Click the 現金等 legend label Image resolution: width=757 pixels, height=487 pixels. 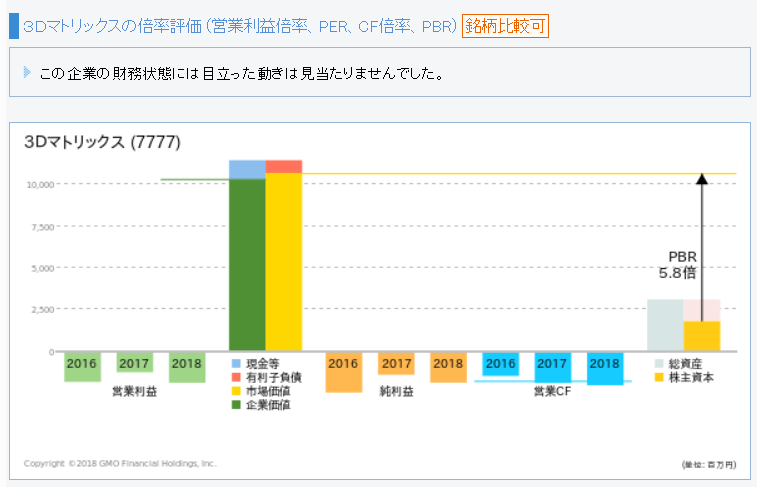263,363
